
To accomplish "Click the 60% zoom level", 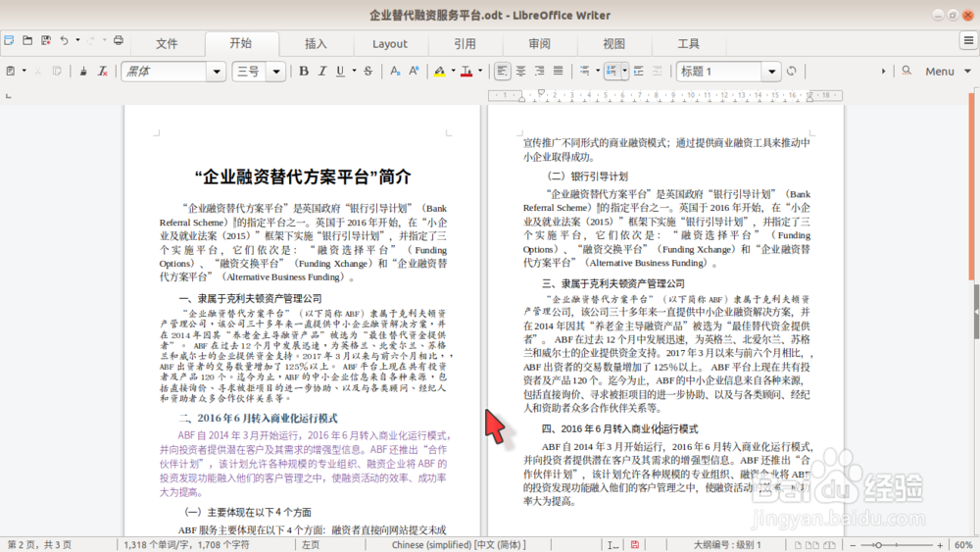I will 963,544.
